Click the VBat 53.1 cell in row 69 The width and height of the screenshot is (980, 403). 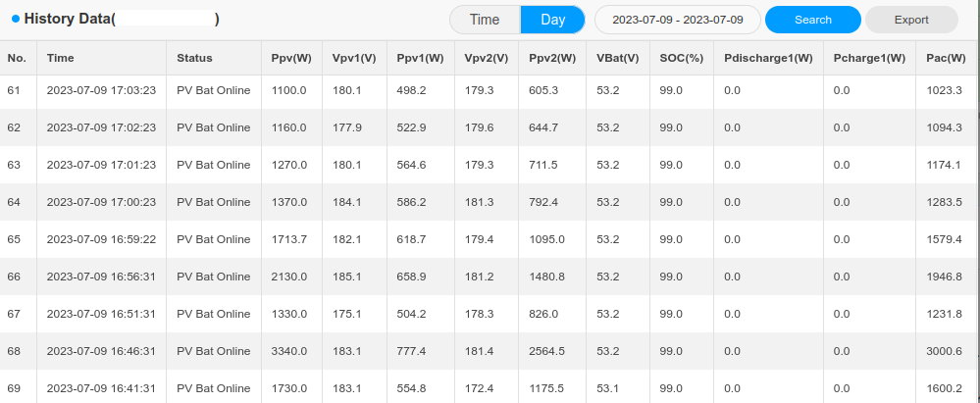607,388
